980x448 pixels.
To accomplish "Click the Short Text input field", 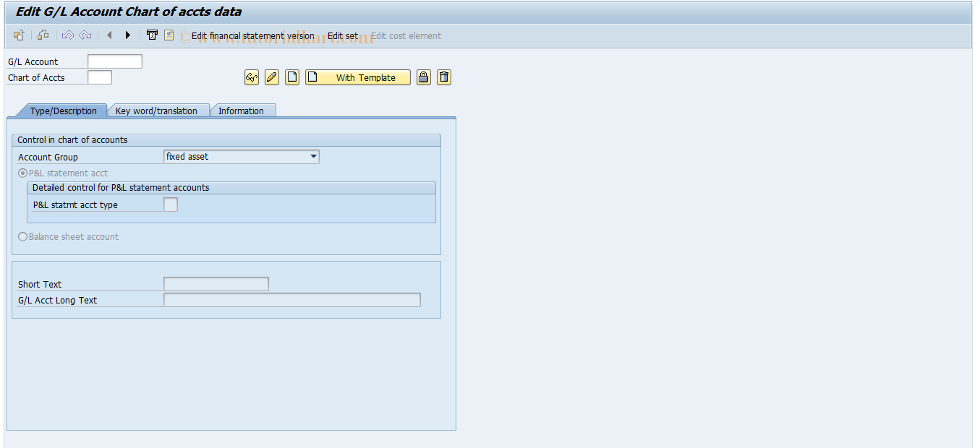I will point(216,284).
